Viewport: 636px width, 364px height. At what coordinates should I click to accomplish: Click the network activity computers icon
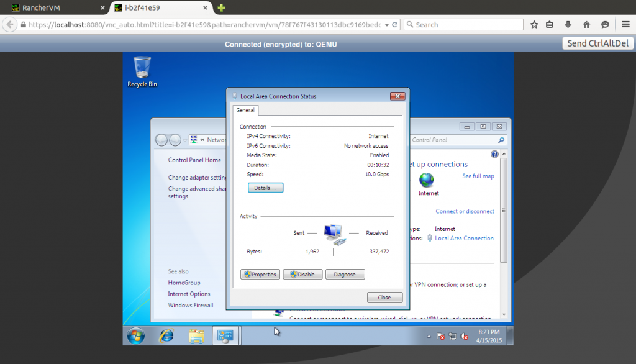[335, 234]
